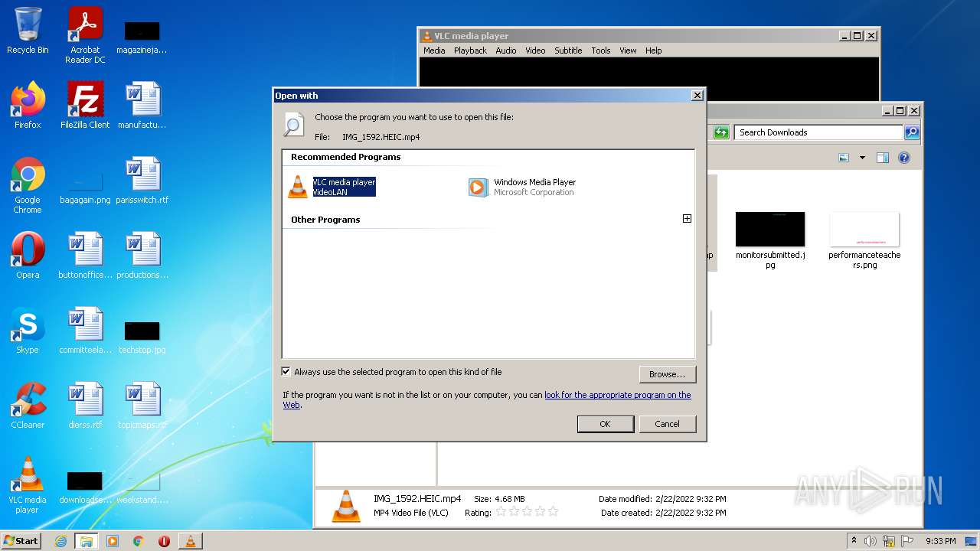Open Internet Explorer from taskbar
This screenshot has height=551, width=980.
61,541
